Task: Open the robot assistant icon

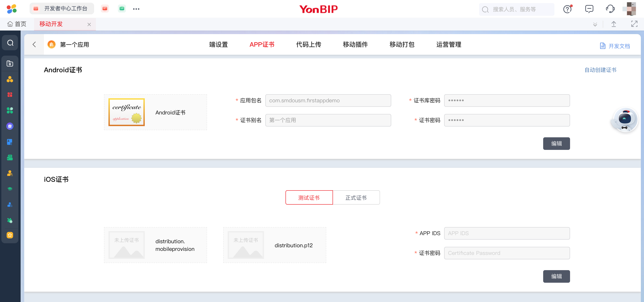Action: tap(625, 120)
